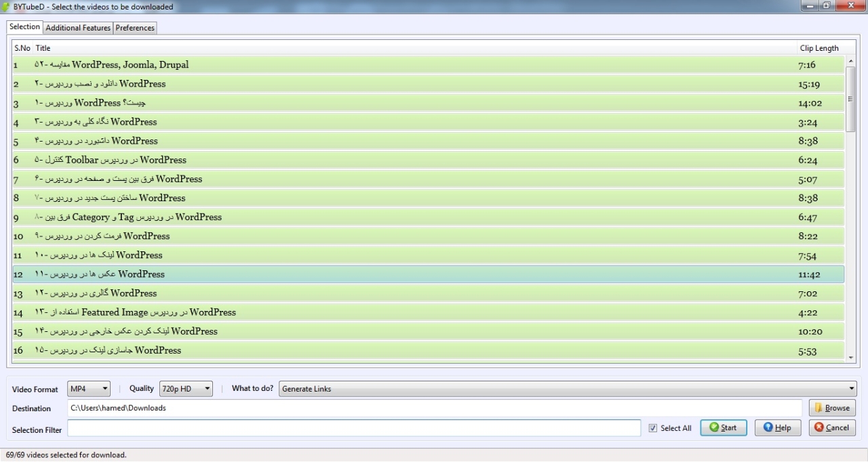Click highlighted row 12 with length 11:42
868x462 pixels.
[x=429, y=274]
